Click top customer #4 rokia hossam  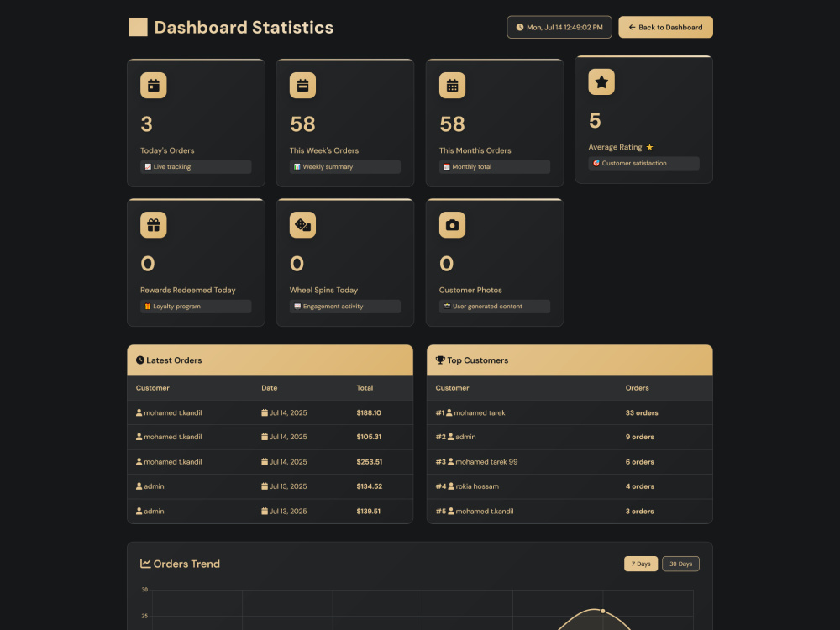(467, 486)
